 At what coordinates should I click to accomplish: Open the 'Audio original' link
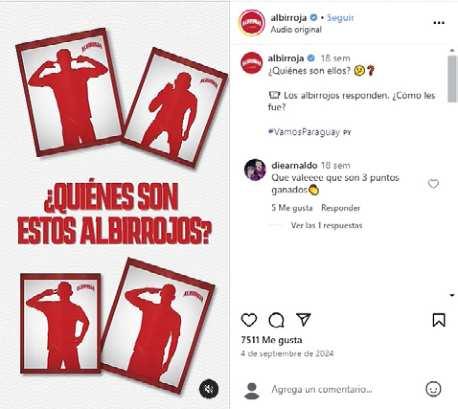pos(296,30)
